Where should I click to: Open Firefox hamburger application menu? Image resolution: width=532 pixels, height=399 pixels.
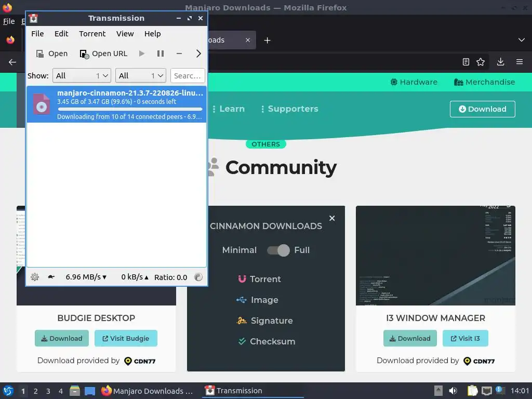pos(520,62)
